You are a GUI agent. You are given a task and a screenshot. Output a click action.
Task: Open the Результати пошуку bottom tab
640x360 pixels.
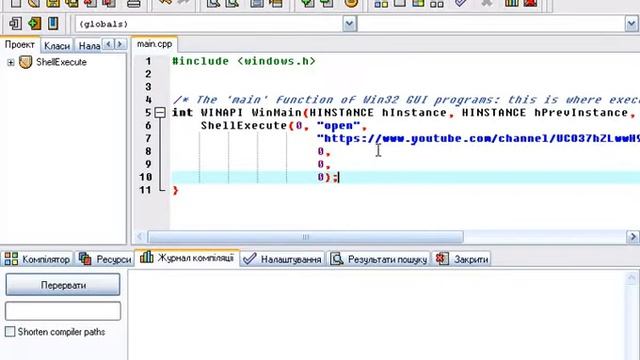pyautogui.click(x=379, y=259)
